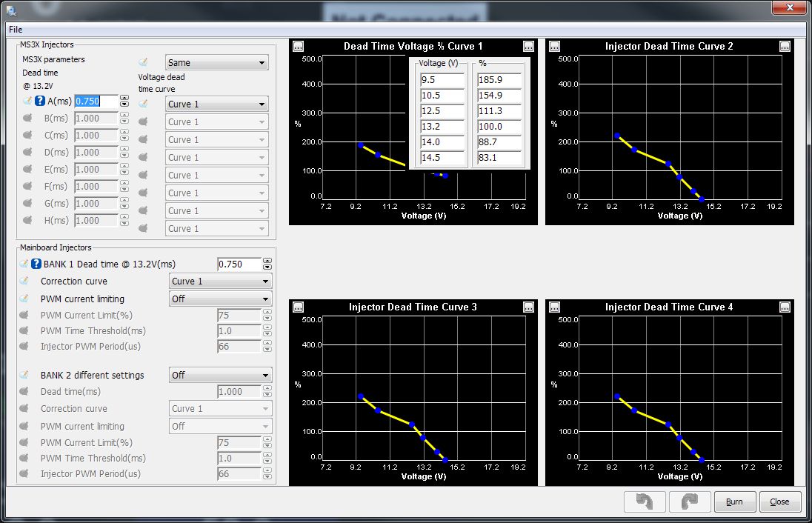This screenshot has height=523, width=812.
Task: Open options button right of Curve 3 title
Action: (x=528, y=307)
